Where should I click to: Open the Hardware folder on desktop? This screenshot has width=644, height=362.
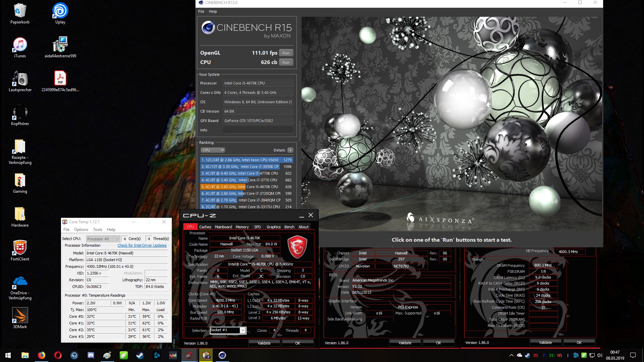click(x=20, y=217)
